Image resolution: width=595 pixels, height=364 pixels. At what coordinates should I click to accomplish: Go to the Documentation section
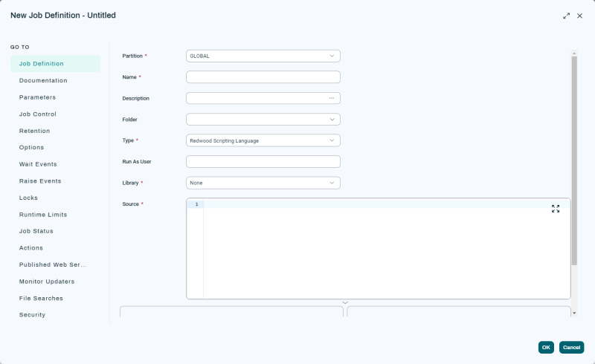[43, 80]
